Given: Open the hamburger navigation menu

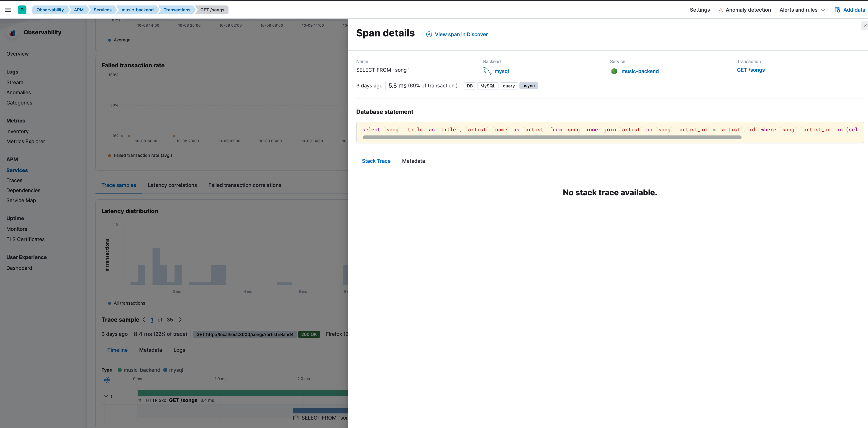Looking at the screenshot, I should pyautogui.click(x=8, y=10).
